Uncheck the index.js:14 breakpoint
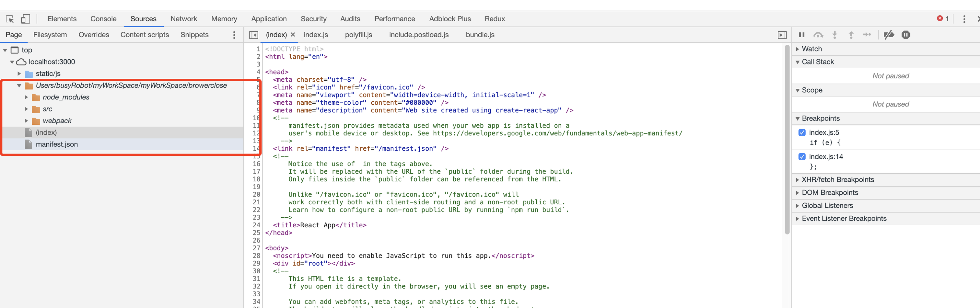The height and width of the screenshot is (308, 980). (x=802, y=157)
